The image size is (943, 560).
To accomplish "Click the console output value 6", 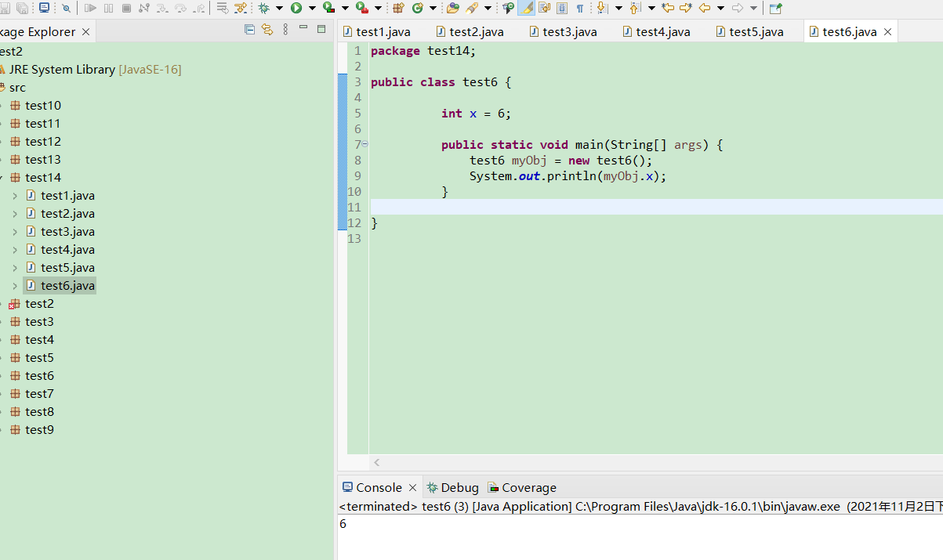I will coord(343,523).
